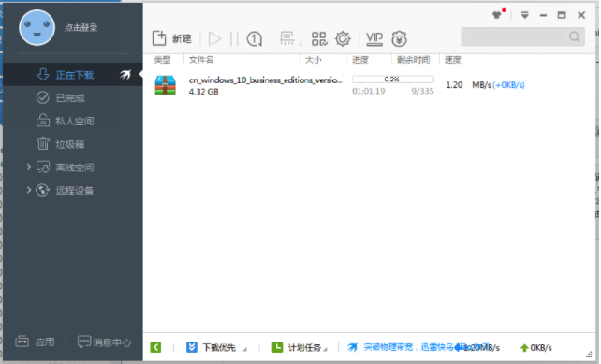The image size is (601, 364).
Task: Open the QR code scanner icon
Action: tap(319, 38)
